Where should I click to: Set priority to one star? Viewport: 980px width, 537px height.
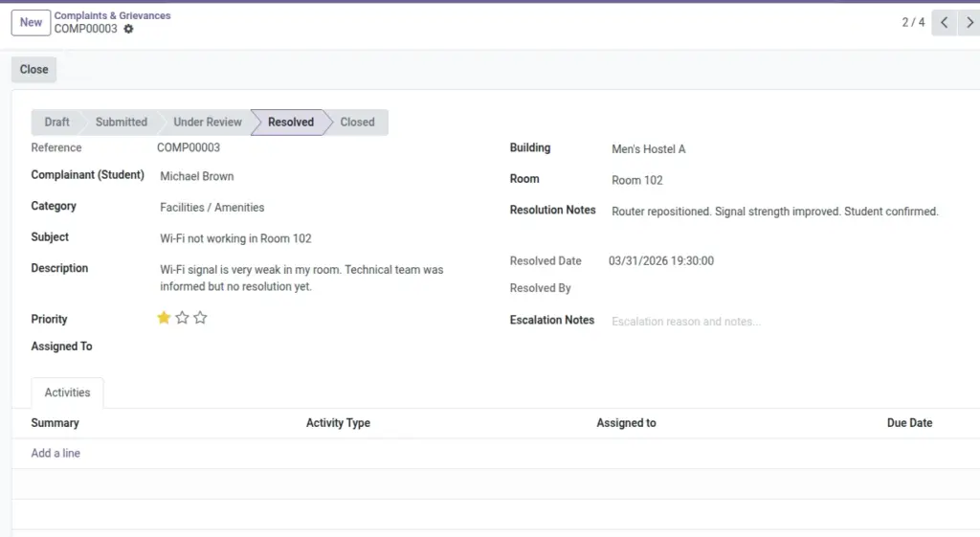click(164, 318)
